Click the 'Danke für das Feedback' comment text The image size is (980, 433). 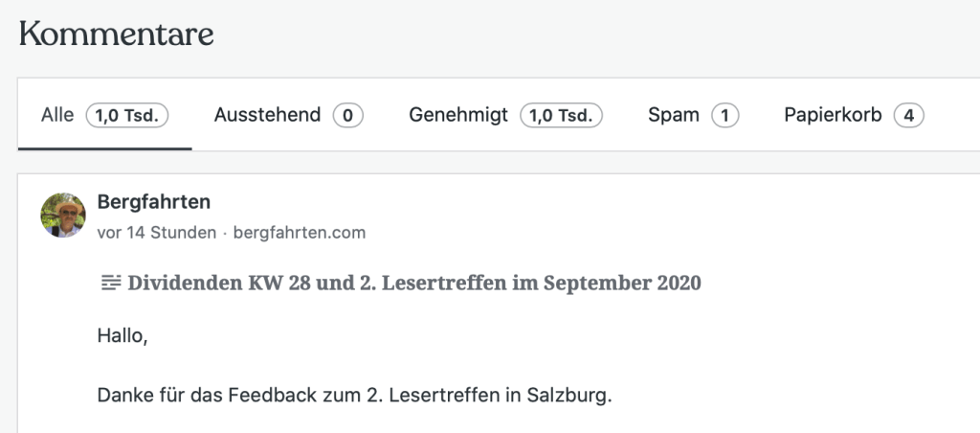287,395
